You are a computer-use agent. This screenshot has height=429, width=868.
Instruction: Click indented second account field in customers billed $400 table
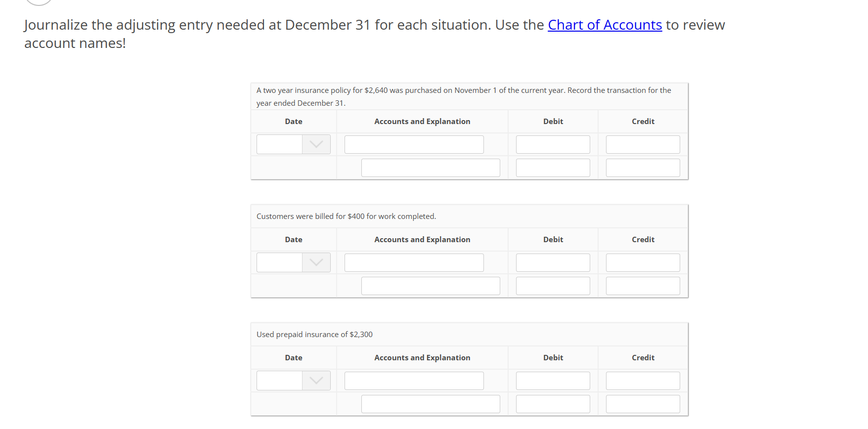click(431, 286)
